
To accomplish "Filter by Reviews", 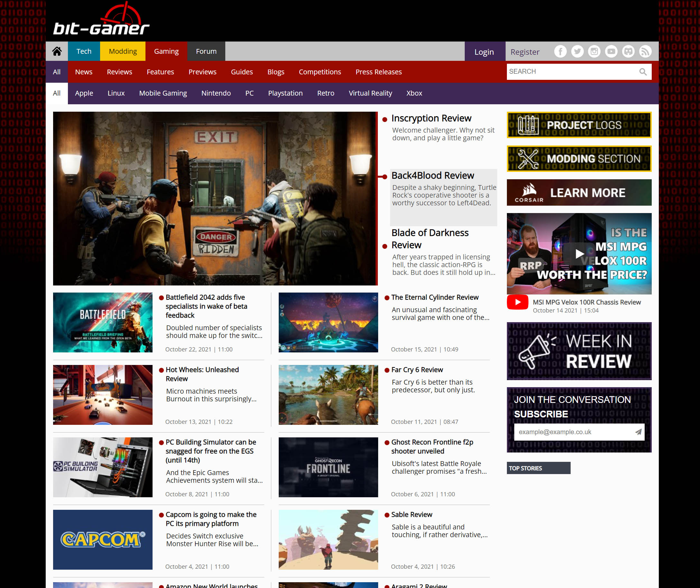I will pyautogui.click(x=119, y=72).
